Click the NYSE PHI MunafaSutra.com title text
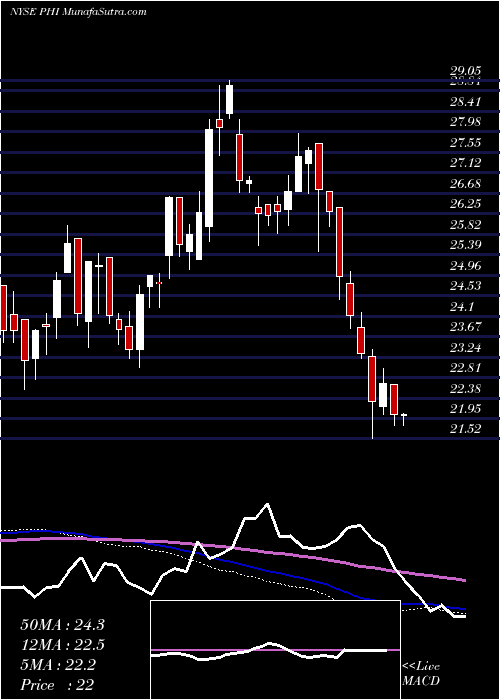500x700 pixels. click(x=78, y=12)
